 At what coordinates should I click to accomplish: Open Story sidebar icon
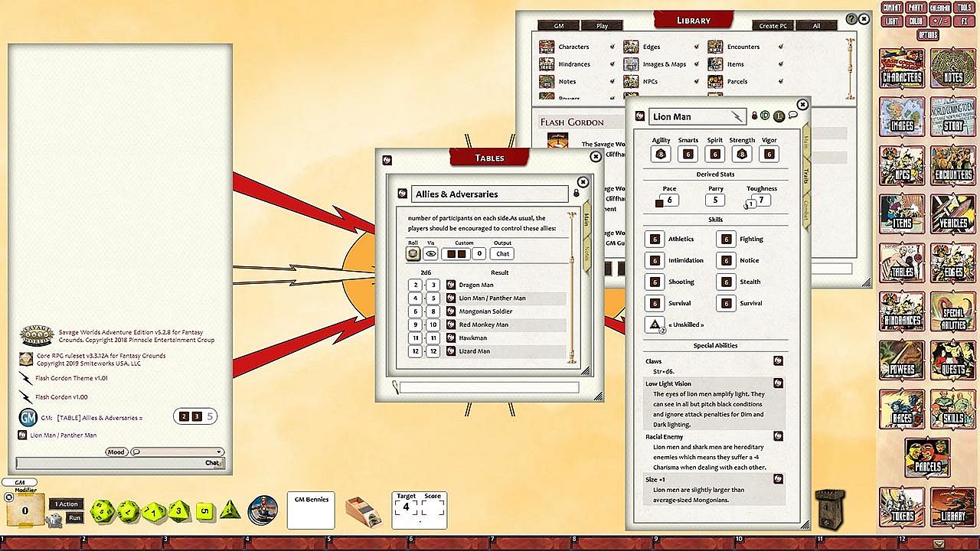(952, 117)
